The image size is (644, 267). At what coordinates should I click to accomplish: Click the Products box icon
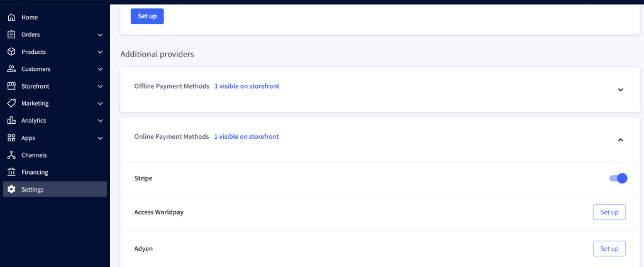click(11, 52)
